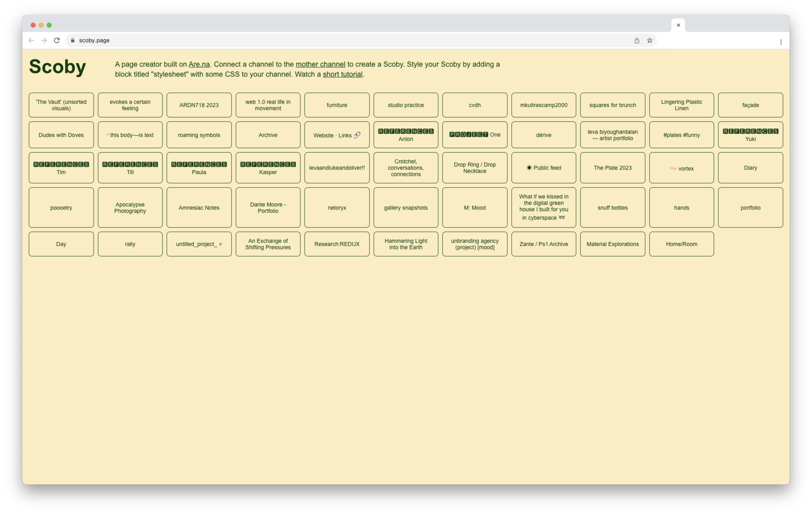The height and width of the screenshot is (514, 812).
Task: Open the Public feed channel
Action: point(543,168)
